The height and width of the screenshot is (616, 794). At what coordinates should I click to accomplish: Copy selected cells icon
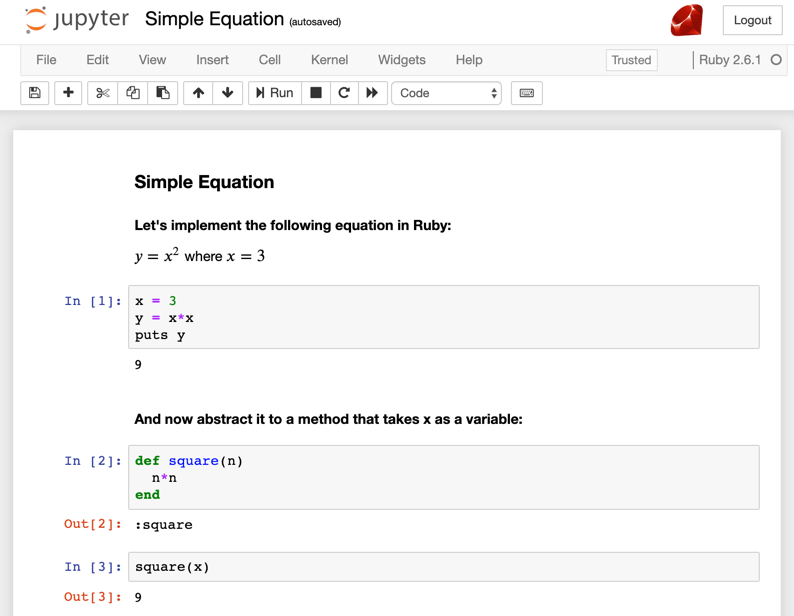point(133,93)
